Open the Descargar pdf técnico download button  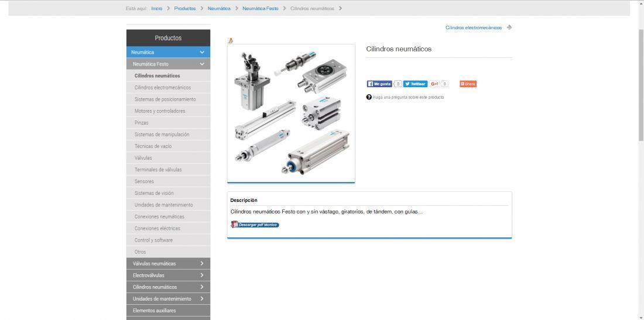(x=255, y=225)
